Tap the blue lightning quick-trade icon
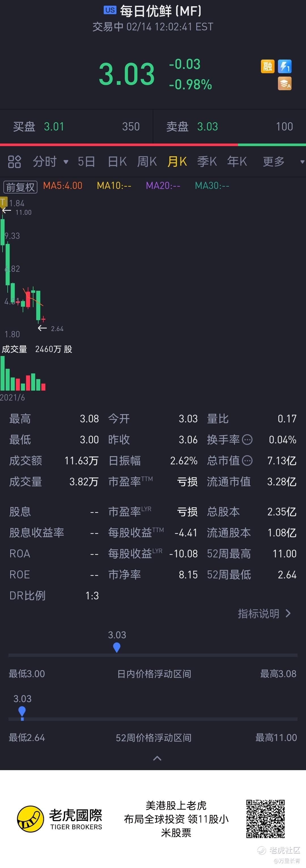Image resolution: width=306 pixels, height=868 pixels. point(285,66)
